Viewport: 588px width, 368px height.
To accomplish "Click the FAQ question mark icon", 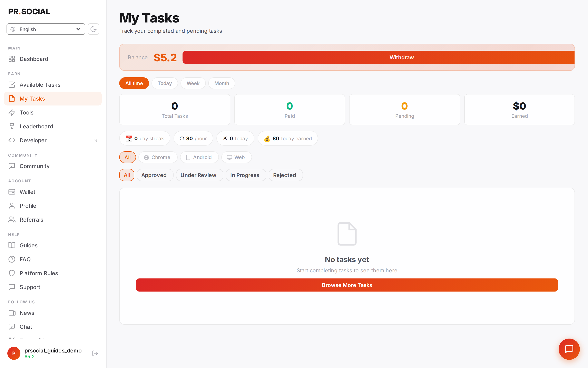I will (x=12, y=259).
